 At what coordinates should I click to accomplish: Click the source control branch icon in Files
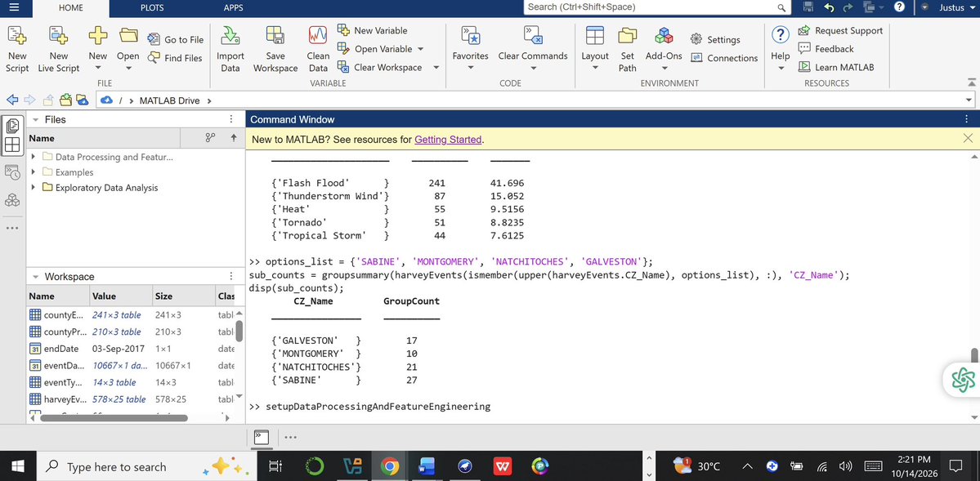(210, 138)
